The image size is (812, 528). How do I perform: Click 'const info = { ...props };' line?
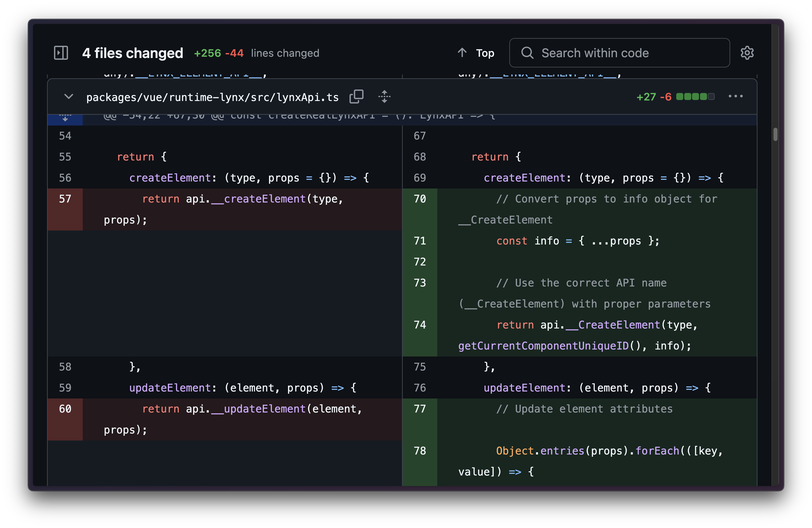tap(578, 241)
